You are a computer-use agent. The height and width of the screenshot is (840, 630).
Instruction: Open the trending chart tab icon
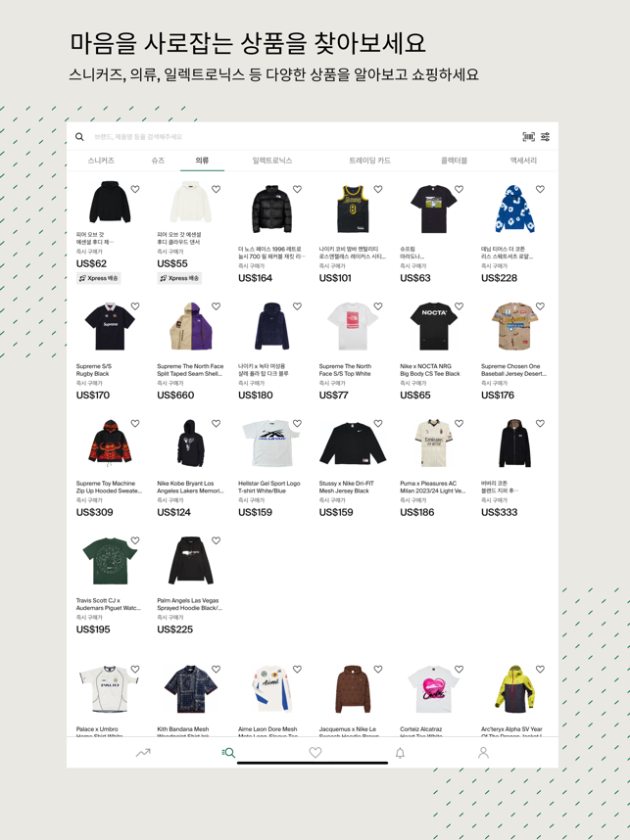tap(143, 753)
